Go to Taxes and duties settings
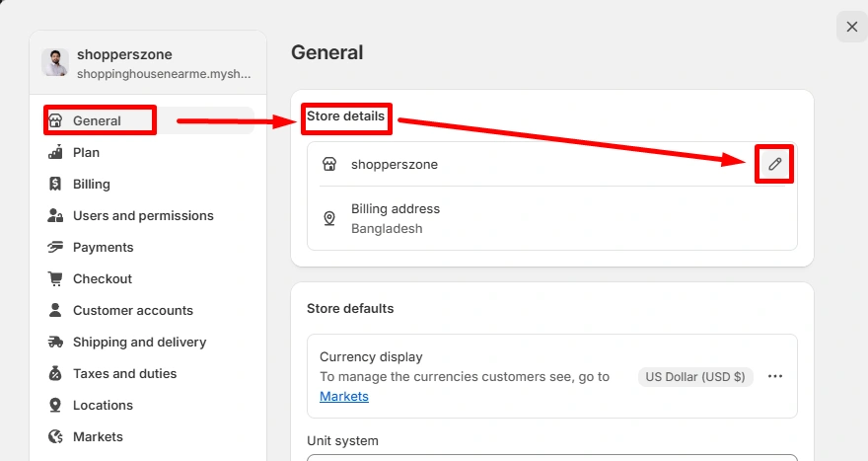The height and width of the screenshot is (461, 868). pos(124,373)
